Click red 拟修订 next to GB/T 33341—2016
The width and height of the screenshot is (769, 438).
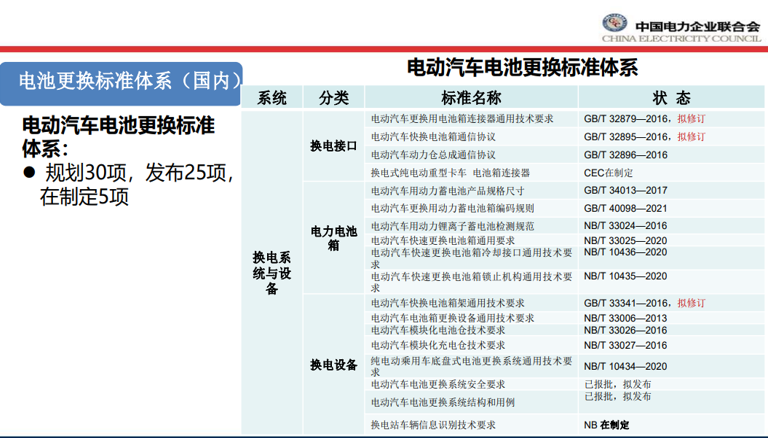pos(692,303)
